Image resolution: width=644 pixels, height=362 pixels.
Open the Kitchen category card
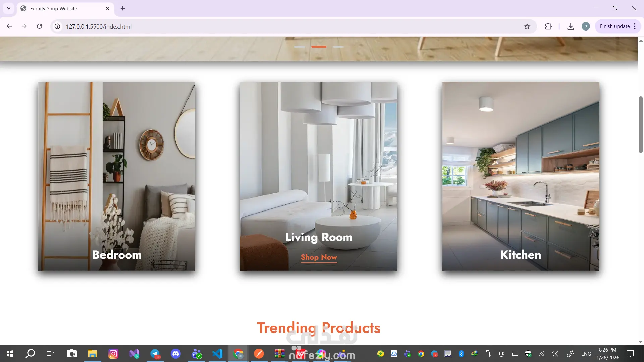tap(521, 176)
